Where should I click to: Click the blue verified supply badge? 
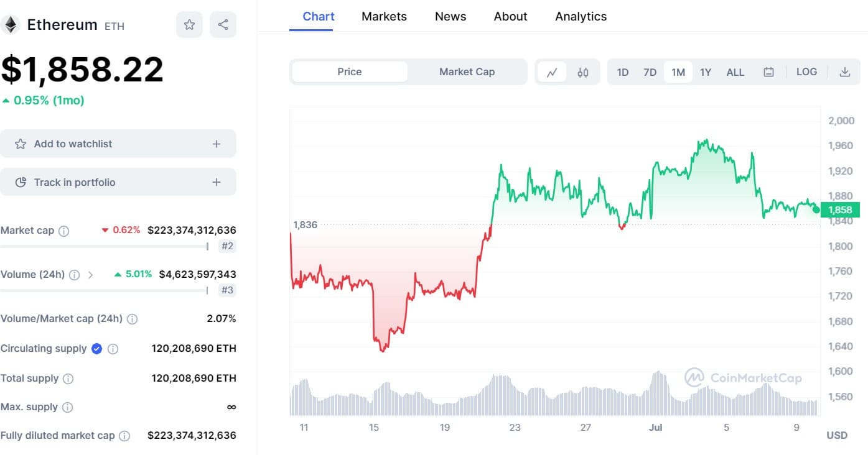pyautogui.click(x=96, y=349)
